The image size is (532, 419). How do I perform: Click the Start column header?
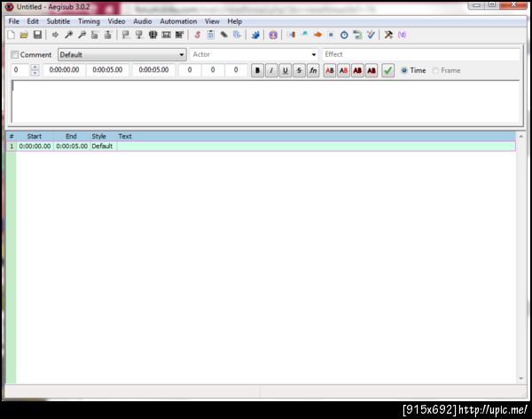[35, 137]
